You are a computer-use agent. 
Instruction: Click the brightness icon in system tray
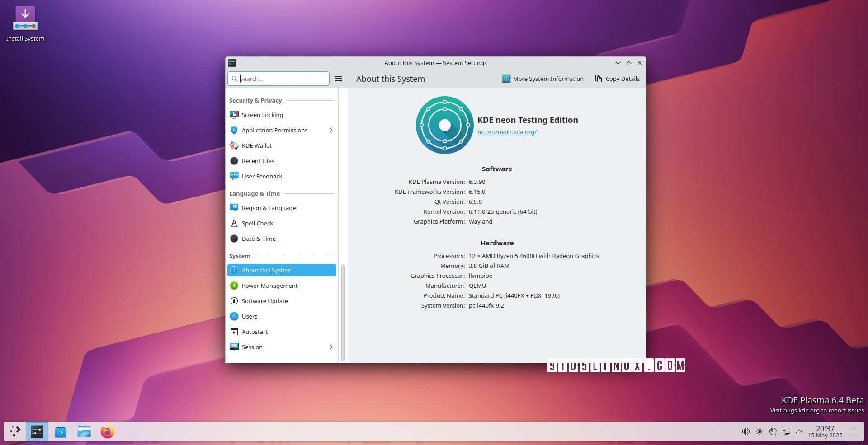(x=759, y=431)
